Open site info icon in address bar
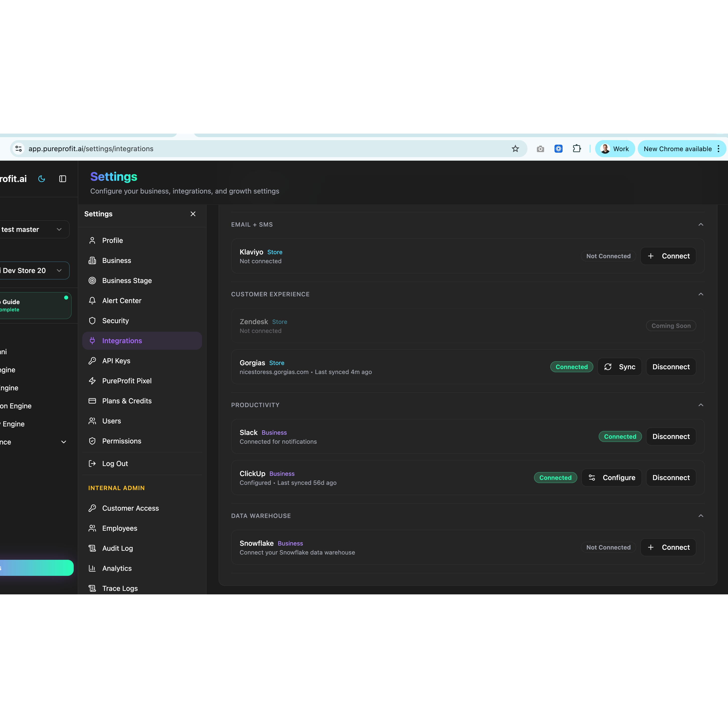 point(19,149)
